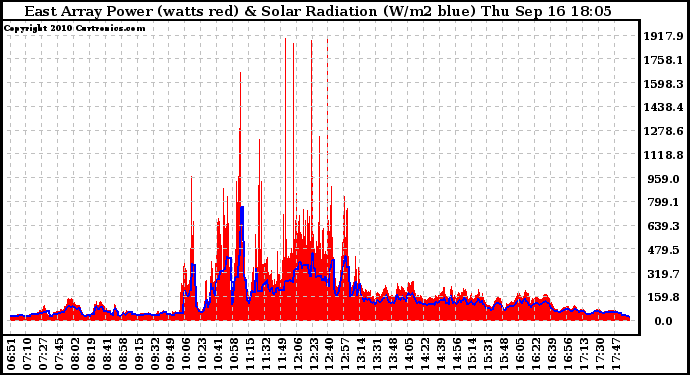Select the 1118.8 y-axis value
690x375 pixels.
click(663, 155)
